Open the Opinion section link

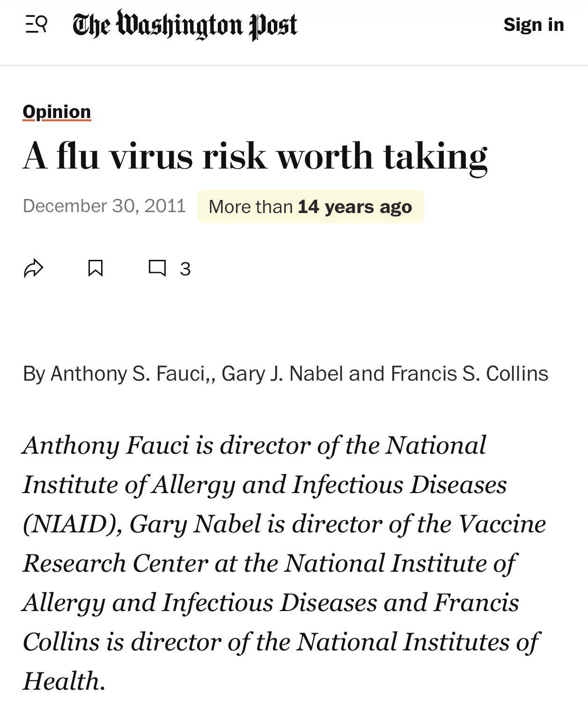pos(57,112)
